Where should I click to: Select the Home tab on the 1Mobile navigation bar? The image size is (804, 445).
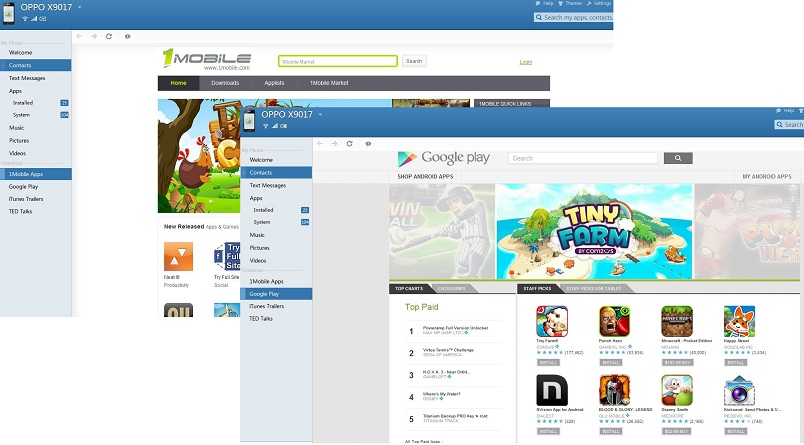click(x=178, y=83)
